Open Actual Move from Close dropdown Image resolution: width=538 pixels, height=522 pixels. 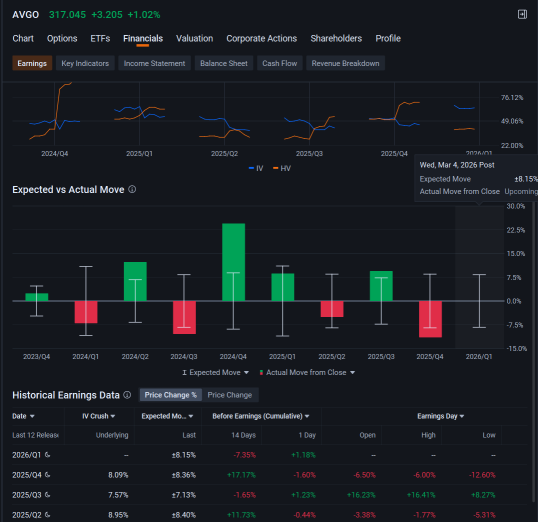352,372
